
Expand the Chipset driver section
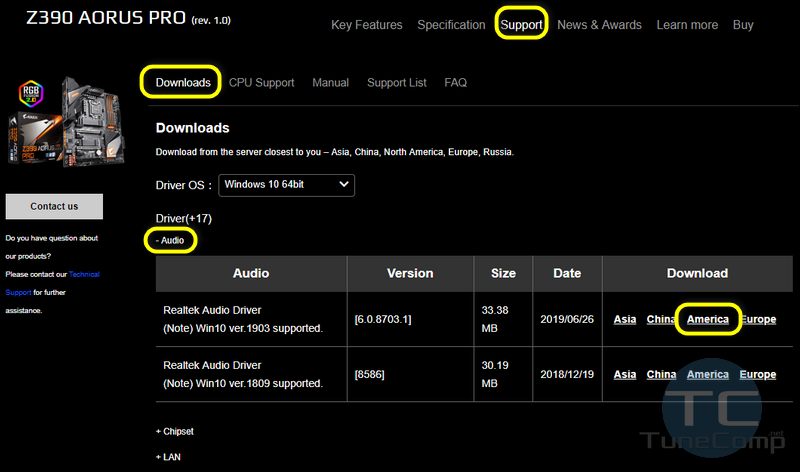coord(174,432)
